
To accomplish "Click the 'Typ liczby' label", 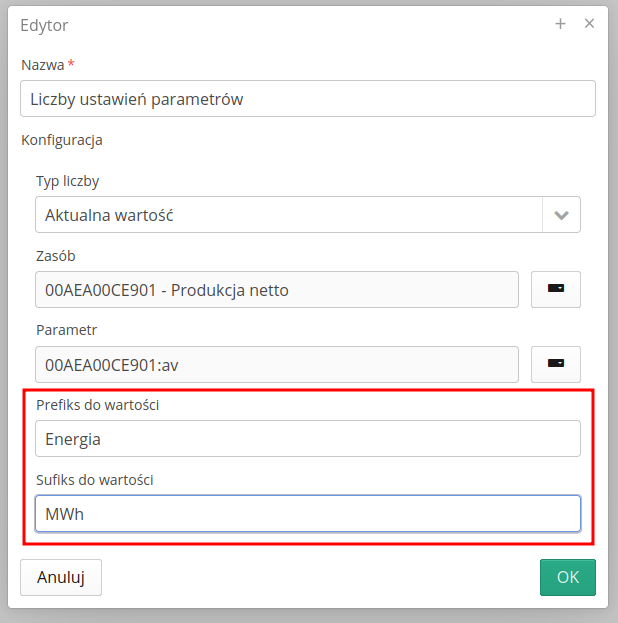I will click(x=68, y=181).
